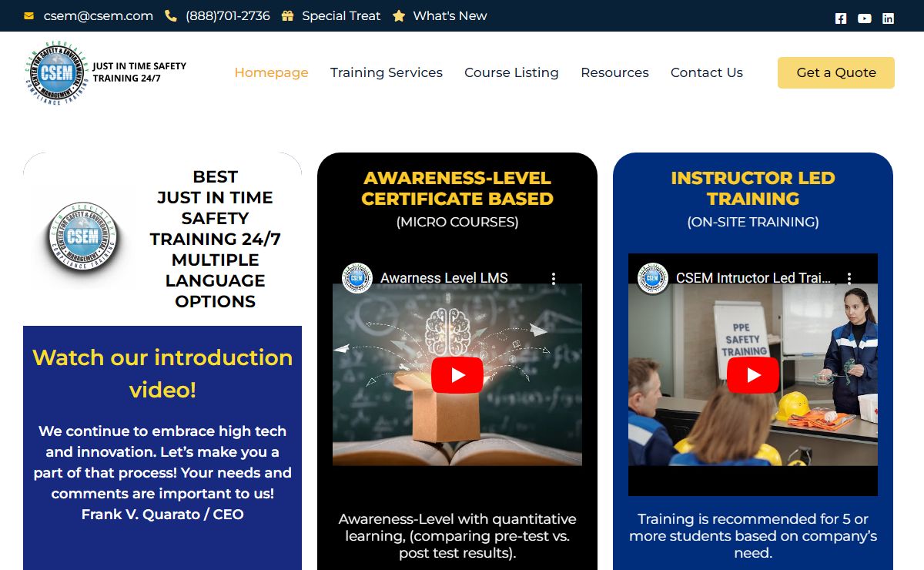Open Training Services menu

click(387, 72)
